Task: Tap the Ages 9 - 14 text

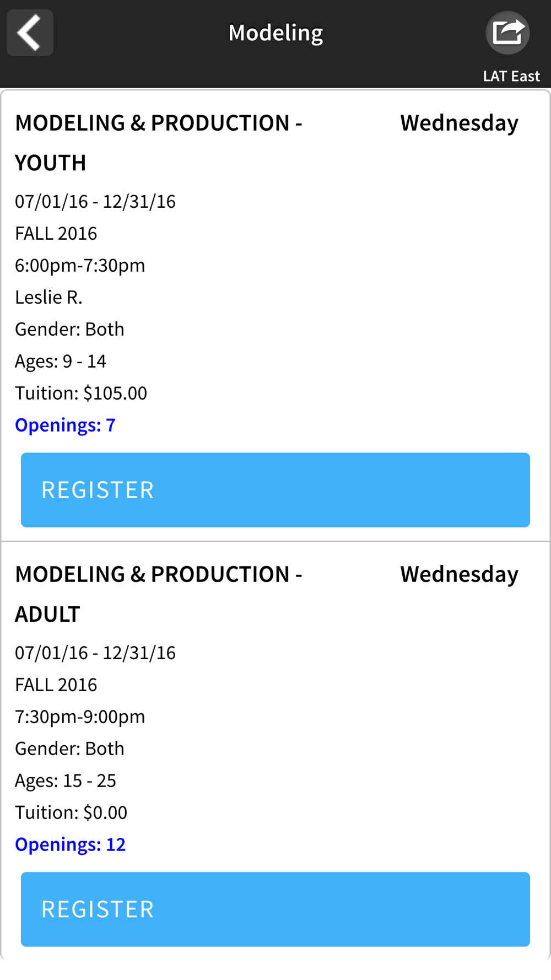Action: 61,361
